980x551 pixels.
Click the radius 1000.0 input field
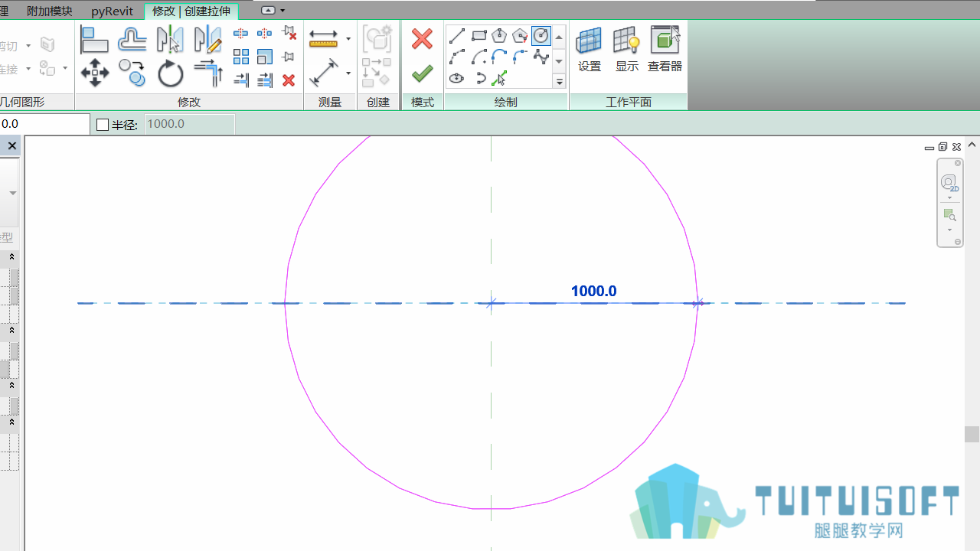pyautogui.click(x=189, y=124)
